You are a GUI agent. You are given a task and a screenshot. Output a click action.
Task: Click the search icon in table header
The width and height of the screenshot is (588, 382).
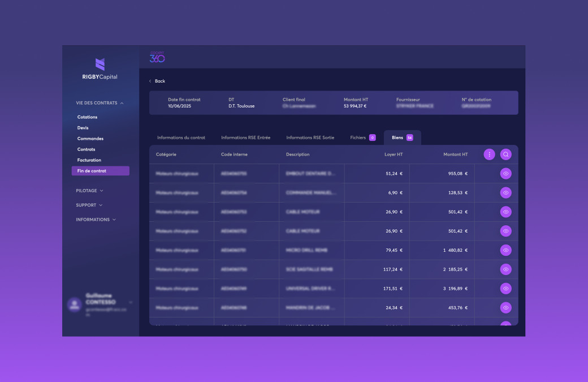click(505, 154)
